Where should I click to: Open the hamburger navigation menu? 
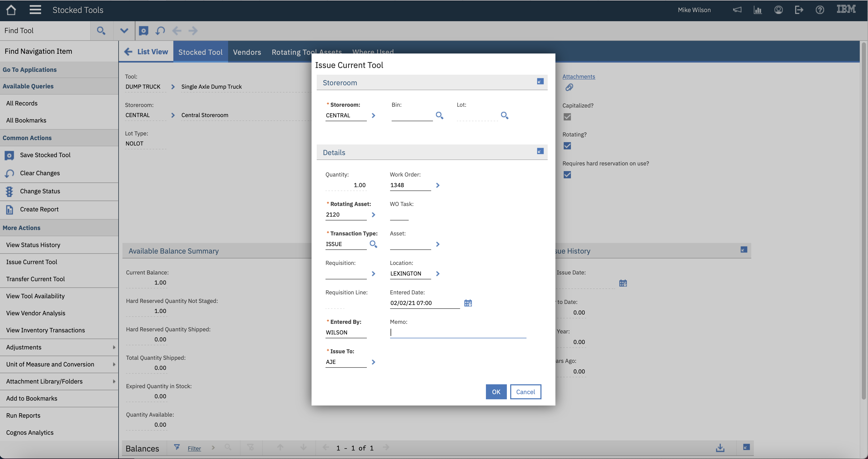pos(35,10)
